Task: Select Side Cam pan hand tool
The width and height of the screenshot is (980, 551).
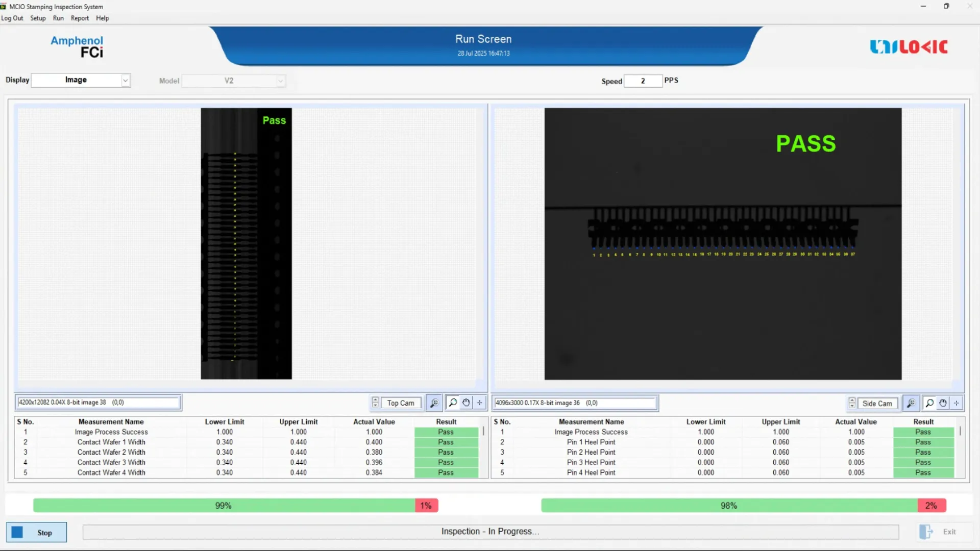Action: [943, 404]
